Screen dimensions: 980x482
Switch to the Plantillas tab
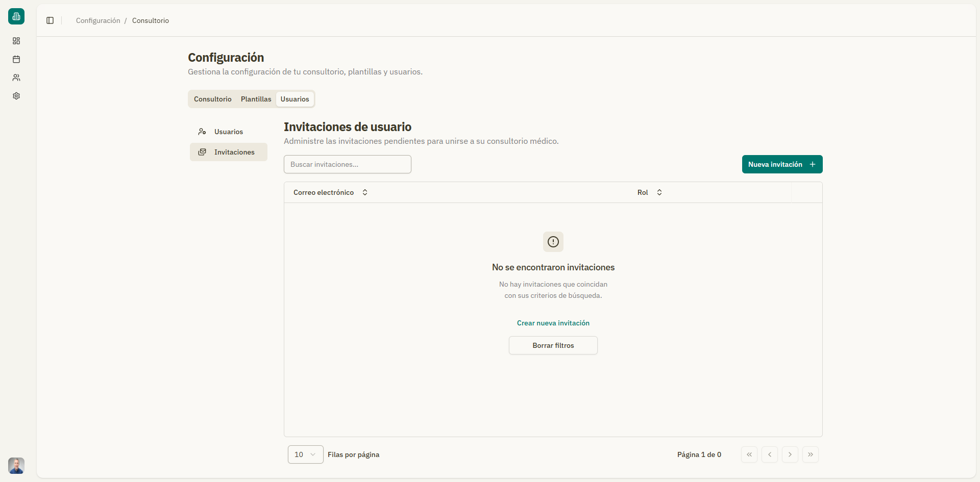[x=256, y=98]
